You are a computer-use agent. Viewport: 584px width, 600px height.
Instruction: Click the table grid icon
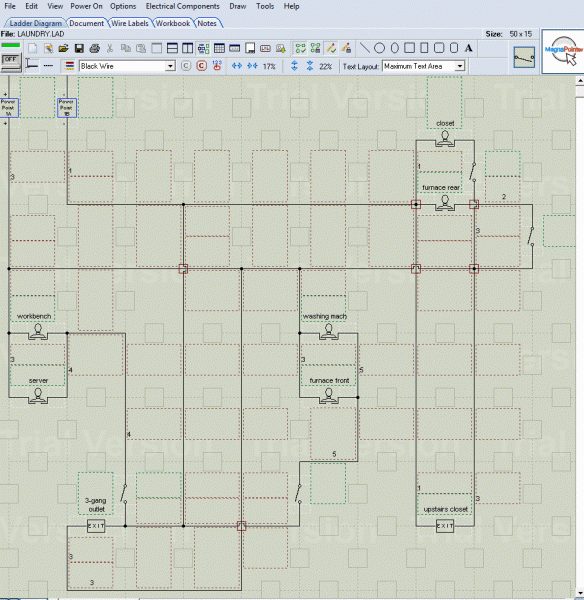219,48
